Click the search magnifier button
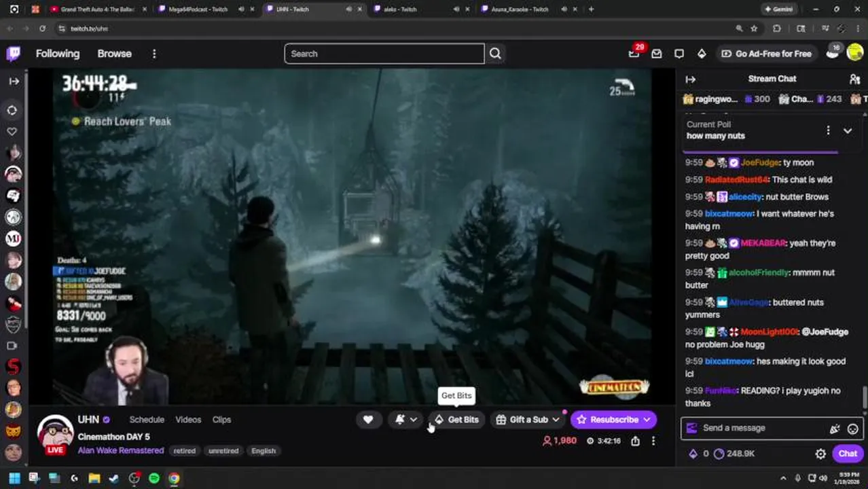Viewport: 868px width, 489px height. point(495,54)
